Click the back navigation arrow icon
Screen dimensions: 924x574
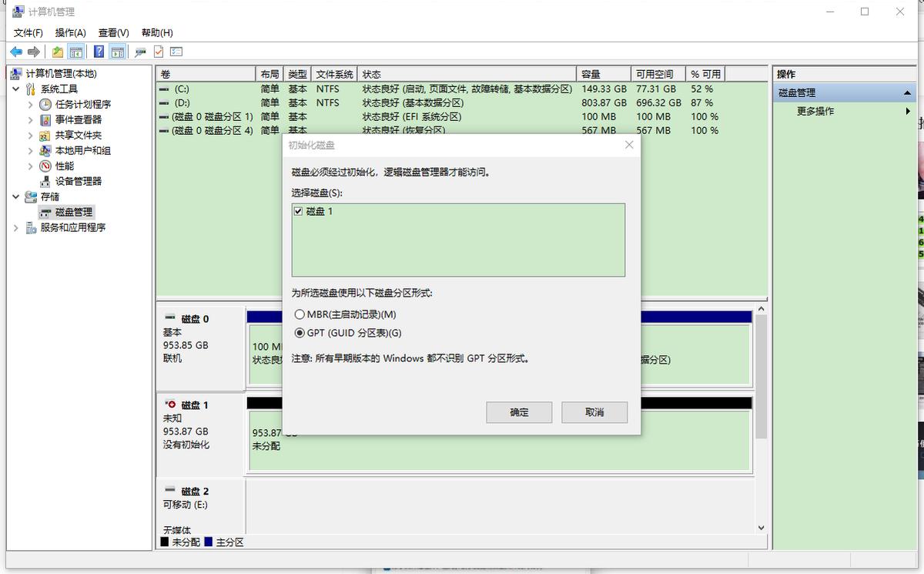click(x=16, y=52)
